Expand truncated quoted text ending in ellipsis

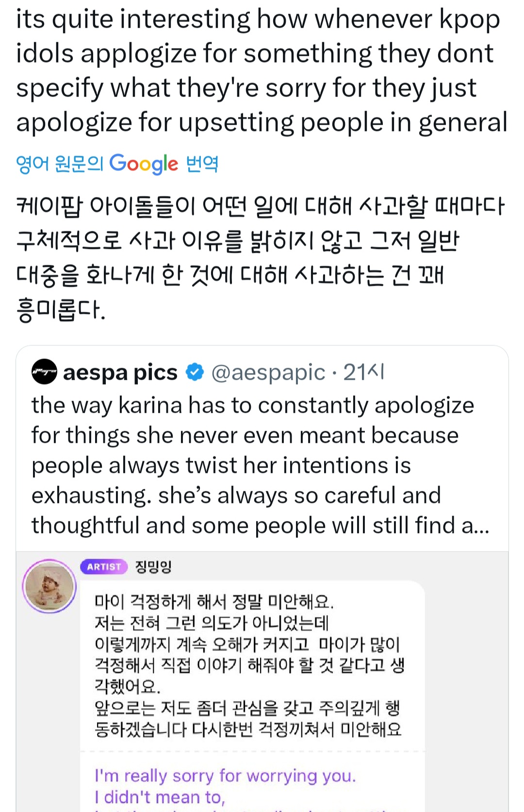pyautogui.click(x=475, y=525)
